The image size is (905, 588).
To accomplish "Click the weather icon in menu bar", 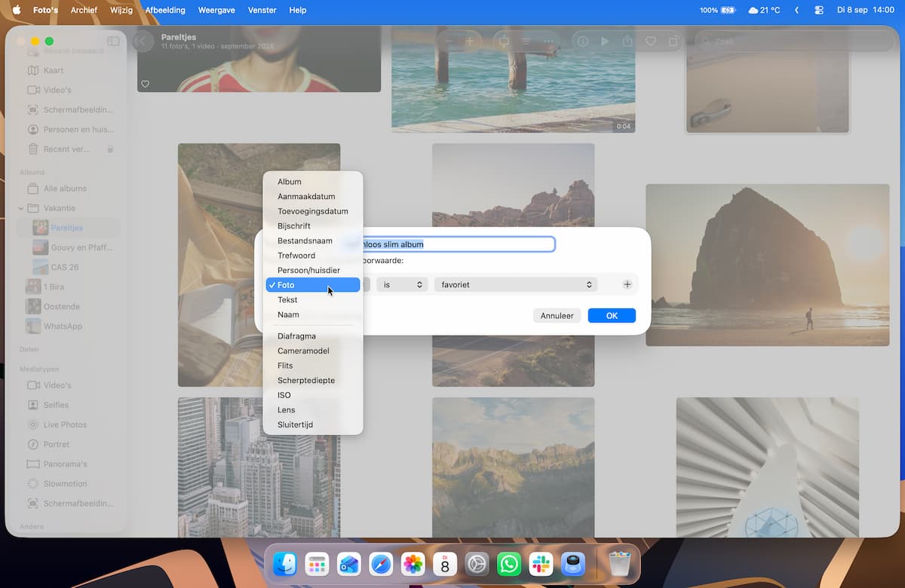I will pos(753,11).
